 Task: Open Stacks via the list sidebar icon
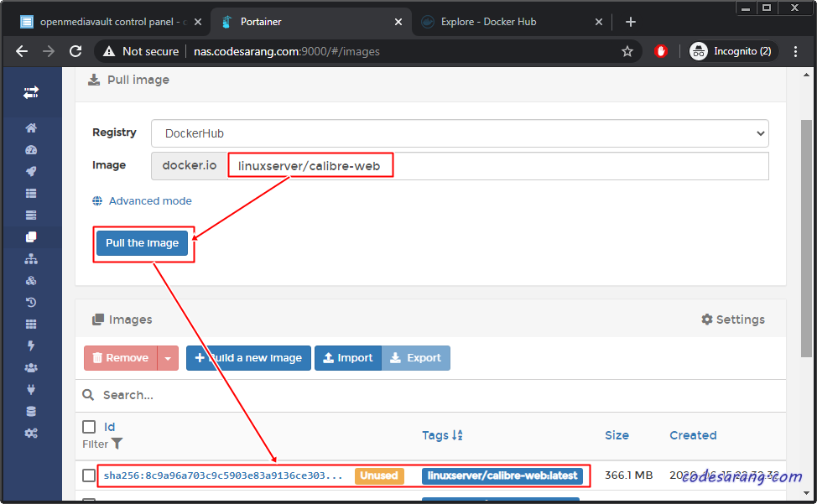tap(31, 193)
